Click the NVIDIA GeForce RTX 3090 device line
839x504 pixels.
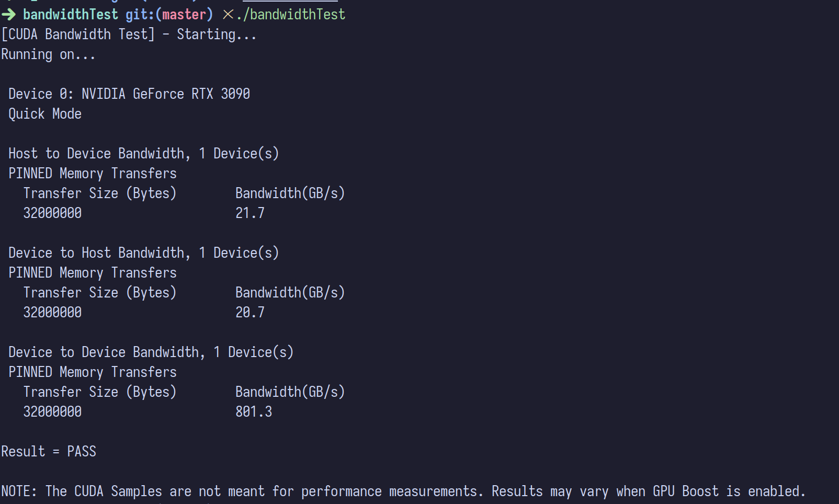coord(129,94)
